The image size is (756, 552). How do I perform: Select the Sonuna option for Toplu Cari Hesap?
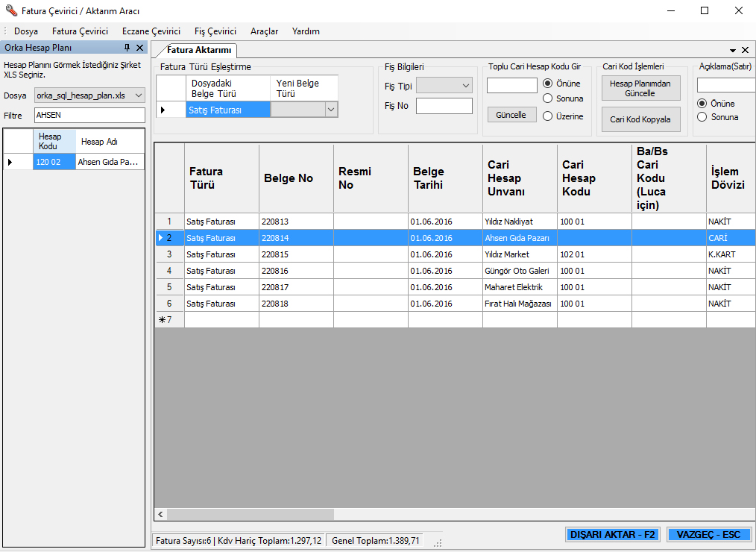coord(548,98)
